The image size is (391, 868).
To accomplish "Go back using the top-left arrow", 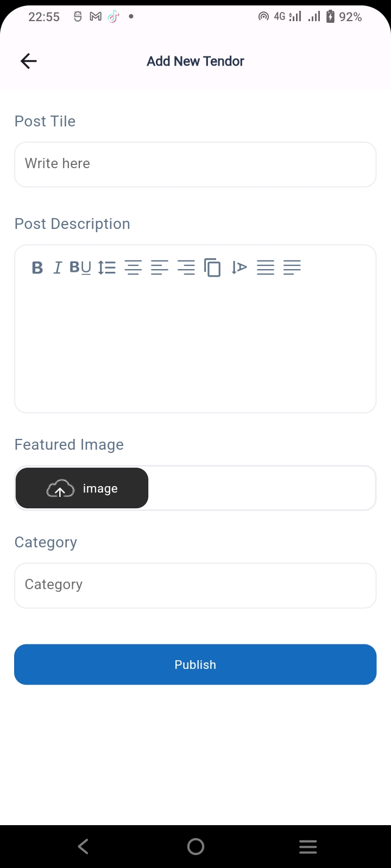I will tap(29, 61).
